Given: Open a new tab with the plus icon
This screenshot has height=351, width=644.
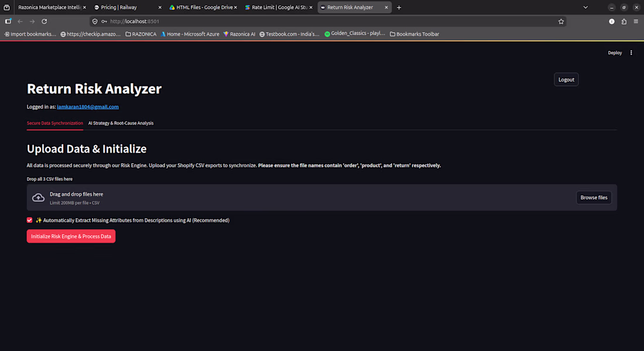Looking at the screenshot, I should pyautogui.click(x=399, y=8).
